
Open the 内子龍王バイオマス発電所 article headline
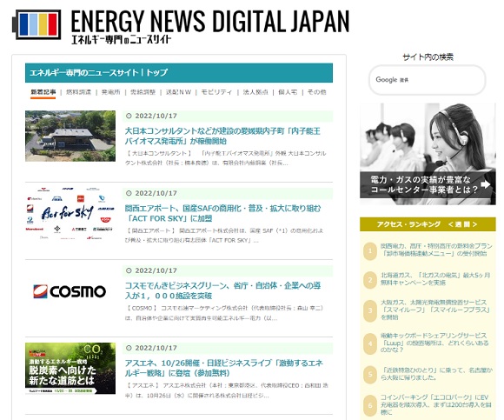pos(222,136)
